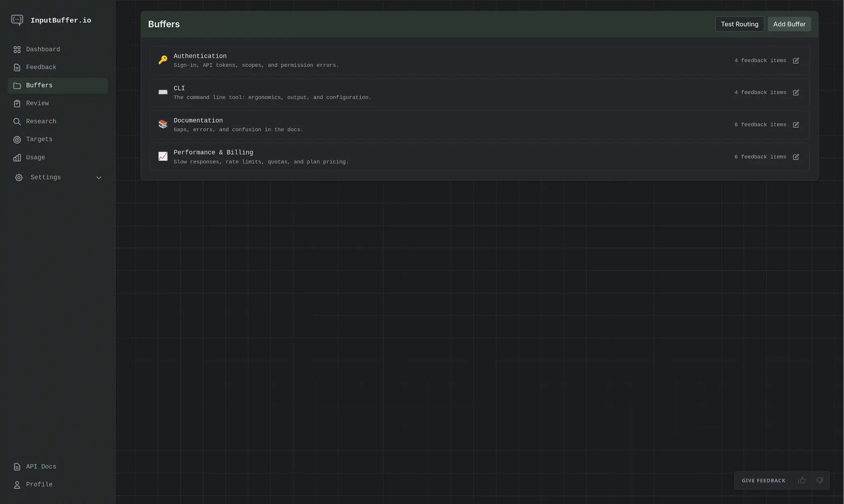Open the Dashboard page
The height and width of the screenshot is (504, 844).
click(58, 49)
